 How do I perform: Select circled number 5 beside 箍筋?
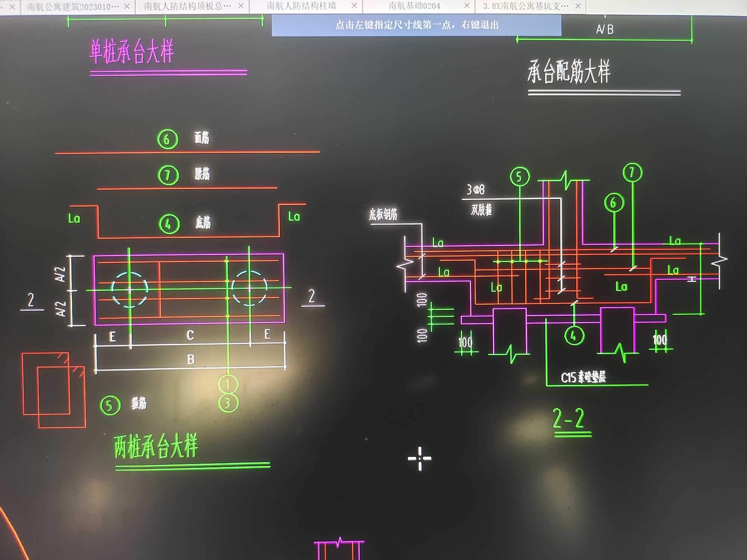tap(110, 406)
